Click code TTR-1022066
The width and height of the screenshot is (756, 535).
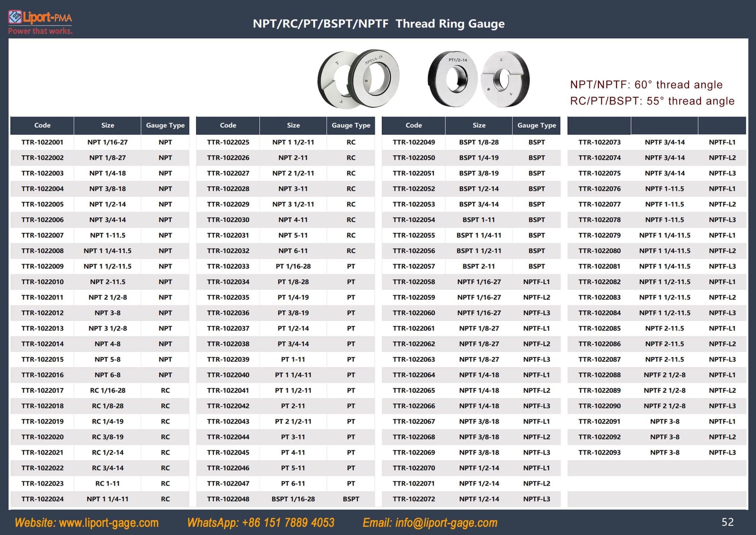point(414,406)
